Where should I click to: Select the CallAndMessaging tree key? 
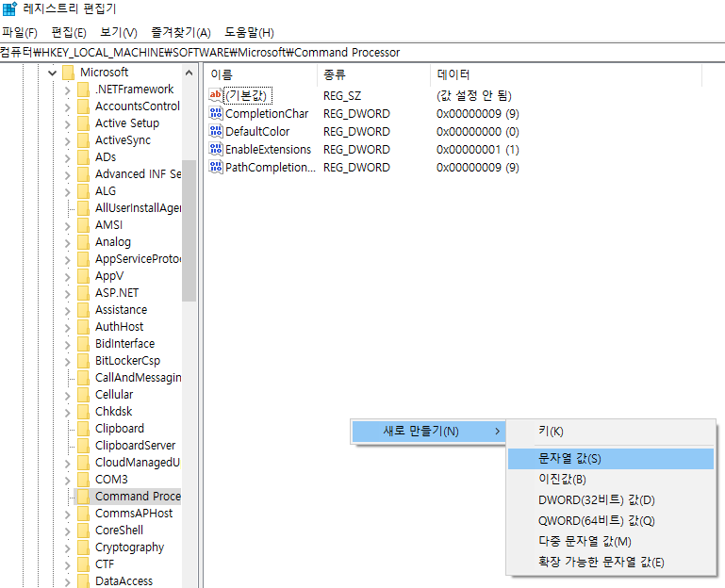(x=138, y=378)
